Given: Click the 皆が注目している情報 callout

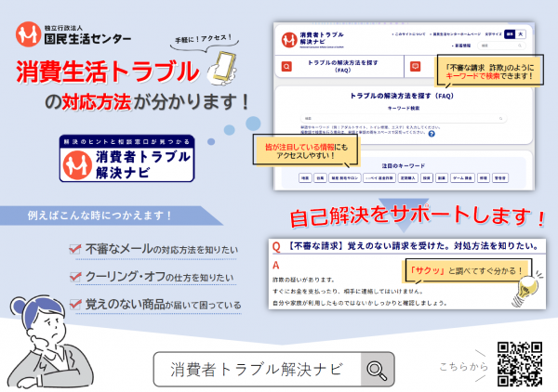Looking at the screenshot, I should click(305, 150).
